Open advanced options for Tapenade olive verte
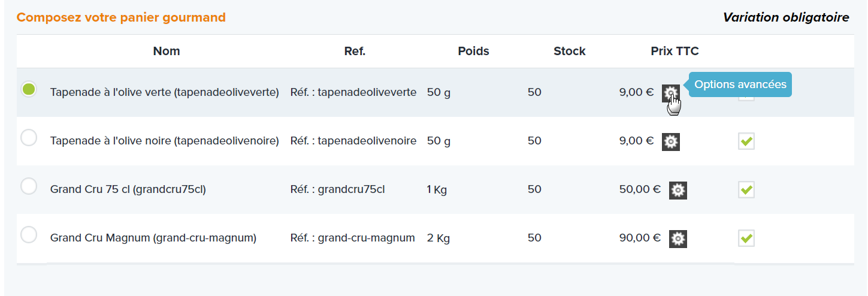Viewport: 868px width, 296px height. 671,93
